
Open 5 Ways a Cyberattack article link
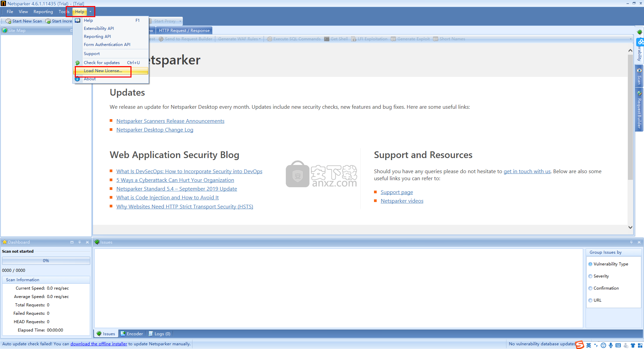coord(175,180)
